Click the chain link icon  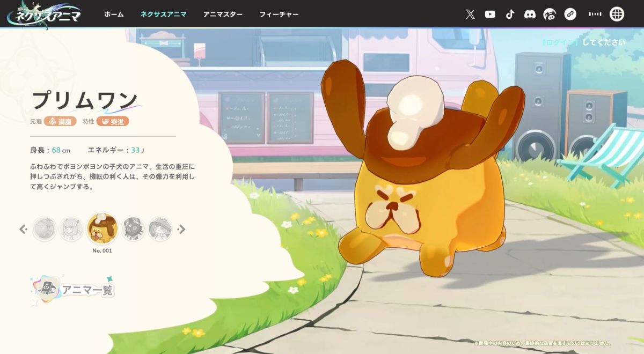pyautogui.click(x=570, y=14)
